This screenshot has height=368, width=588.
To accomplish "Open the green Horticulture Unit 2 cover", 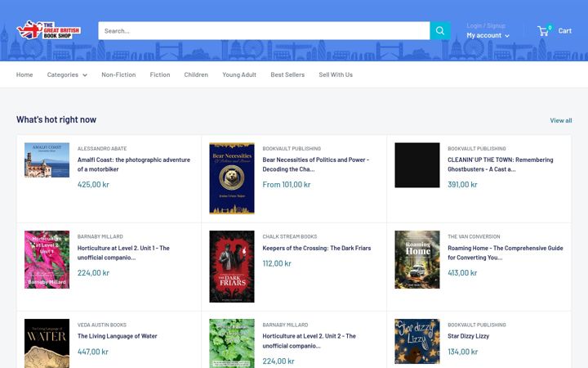I will (x=232, y=343).
